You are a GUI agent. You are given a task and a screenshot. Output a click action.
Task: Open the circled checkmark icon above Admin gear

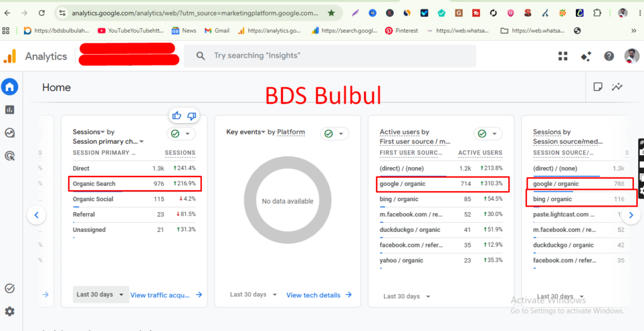(x=9, y=288)
